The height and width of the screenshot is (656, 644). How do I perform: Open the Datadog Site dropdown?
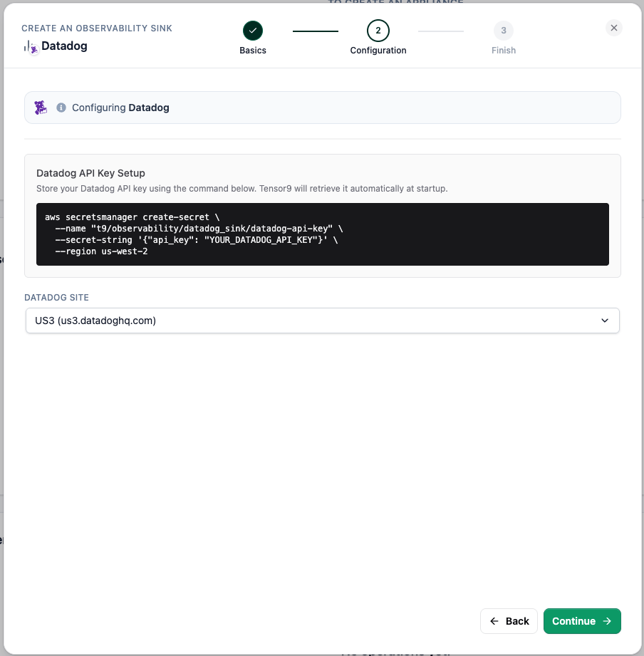click(x=322, y=321)
